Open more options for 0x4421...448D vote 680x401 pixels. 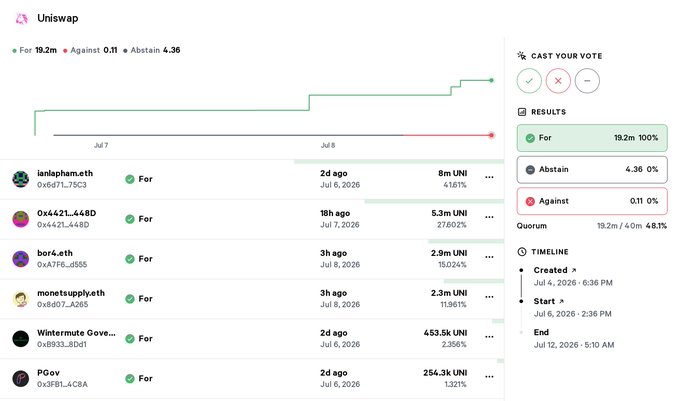pyautogui.click(x=489, y=217)
